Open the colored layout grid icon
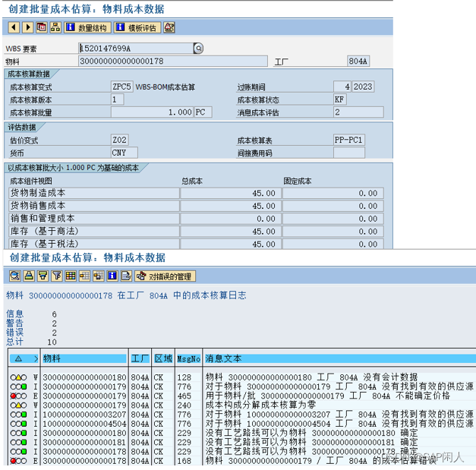The image size is (476, 470). [x=71, y=276]
